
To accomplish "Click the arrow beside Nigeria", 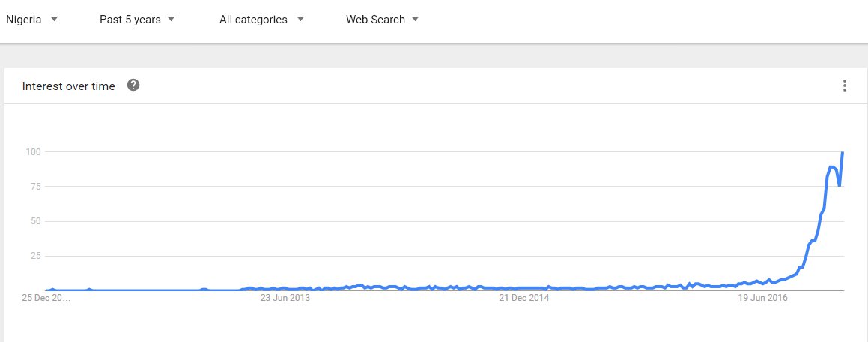I will point(54,19).
